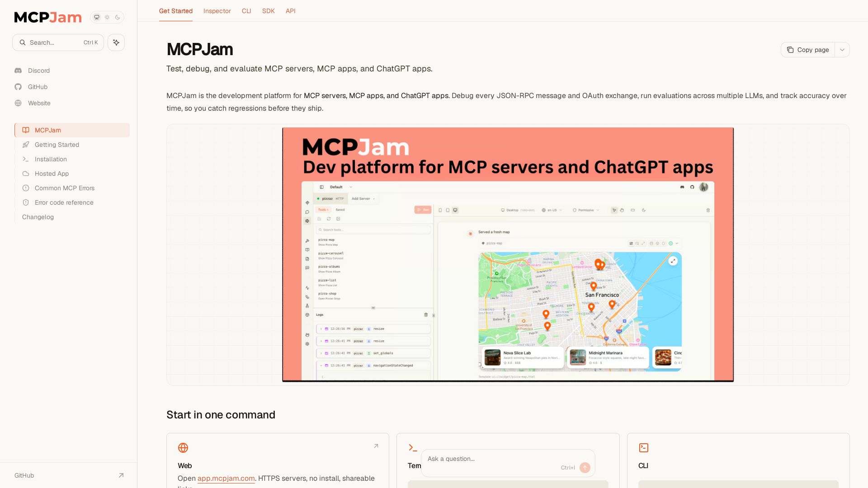Viewport: 868px width, 488px height.
Task: Switch theme to dark mode
Action: 118,17
